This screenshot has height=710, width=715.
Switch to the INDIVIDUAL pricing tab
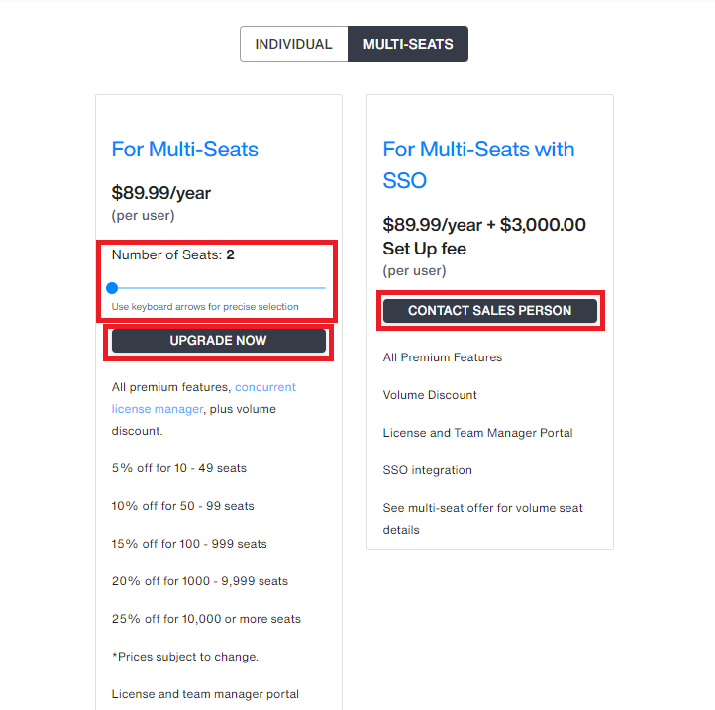294,44
